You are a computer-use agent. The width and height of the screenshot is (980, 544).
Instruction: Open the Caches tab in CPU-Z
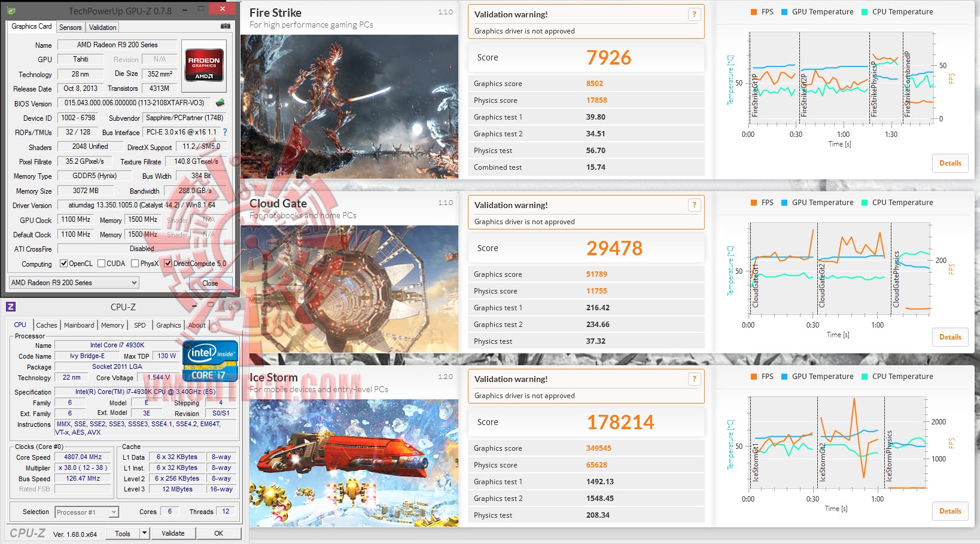47,325
